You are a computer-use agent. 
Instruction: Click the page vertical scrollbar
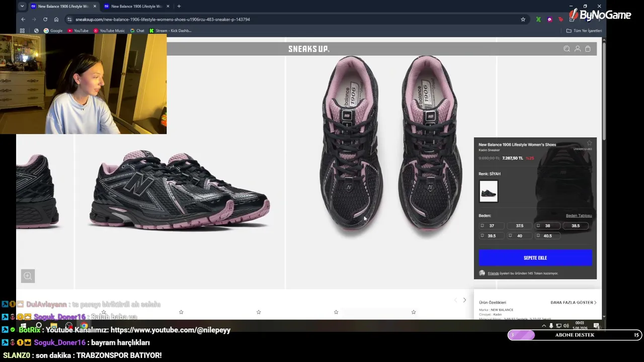604,90
